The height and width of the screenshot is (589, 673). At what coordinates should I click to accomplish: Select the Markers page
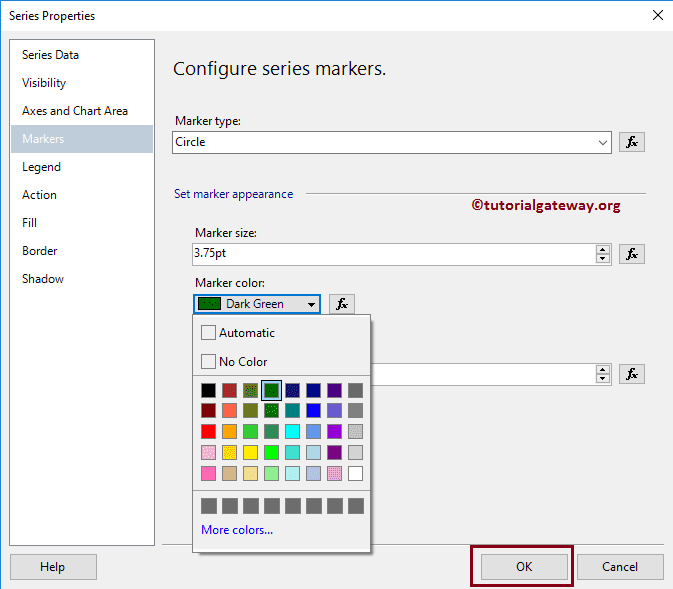[x=82, y=139]
